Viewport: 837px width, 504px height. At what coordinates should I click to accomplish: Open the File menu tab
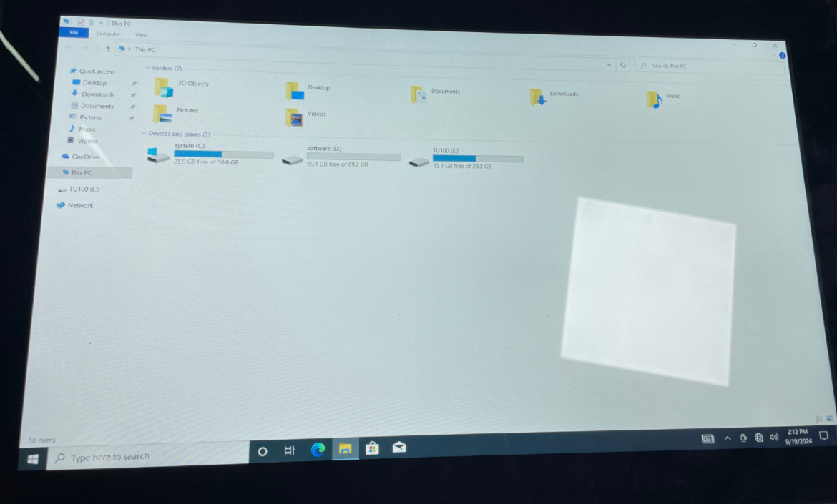(x=74, y=33)
